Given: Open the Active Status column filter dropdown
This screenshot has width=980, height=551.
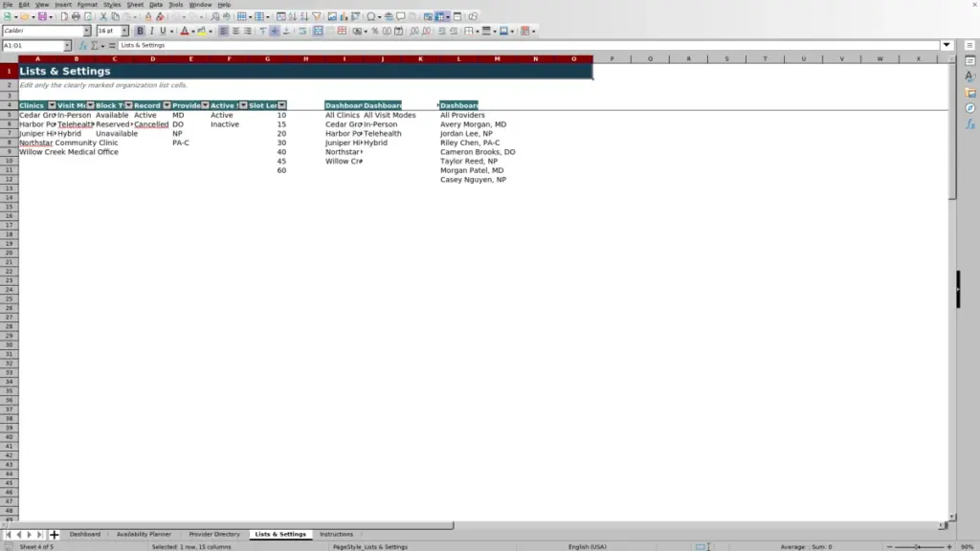Looking at the screenshot, I should (x=243, y=105).
